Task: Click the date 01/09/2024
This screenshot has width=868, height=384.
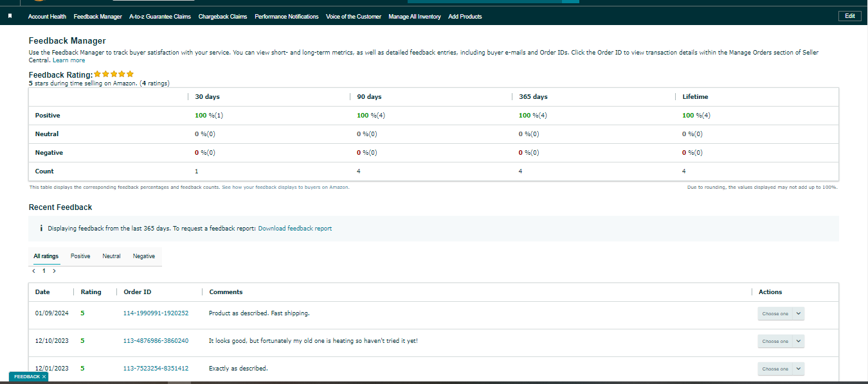Action: (x=51, y=313)
